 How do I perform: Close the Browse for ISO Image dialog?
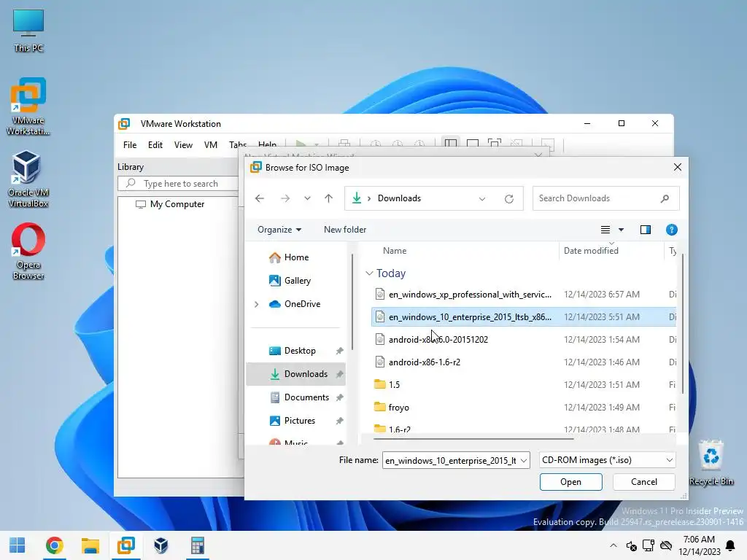(x=678, y=167)
